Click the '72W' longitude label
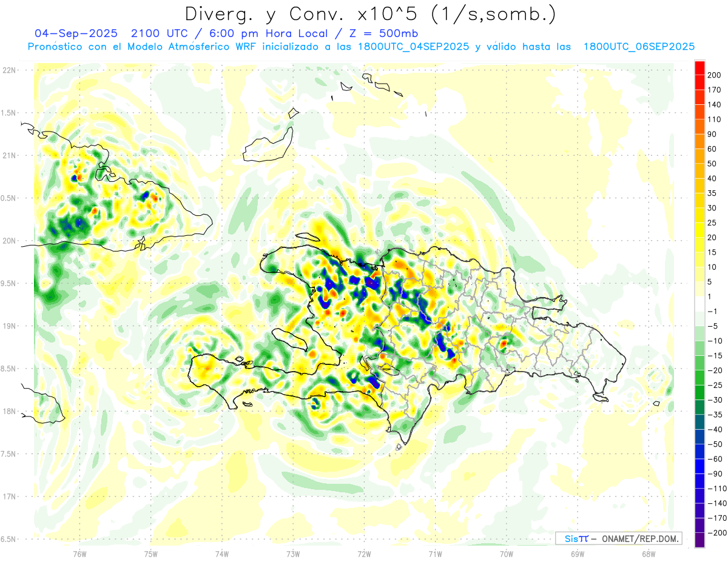 tap(364, 554)
